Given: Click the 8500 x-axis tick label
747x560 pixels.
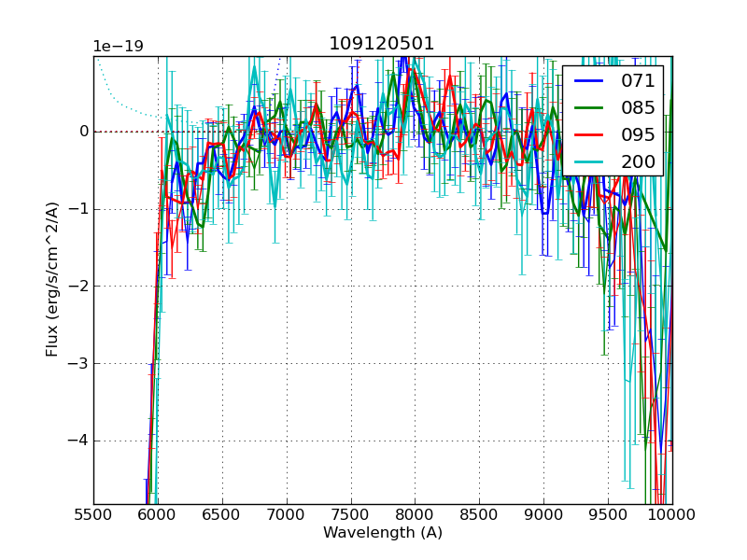Looking at the screenshot, I should [480, 514].
